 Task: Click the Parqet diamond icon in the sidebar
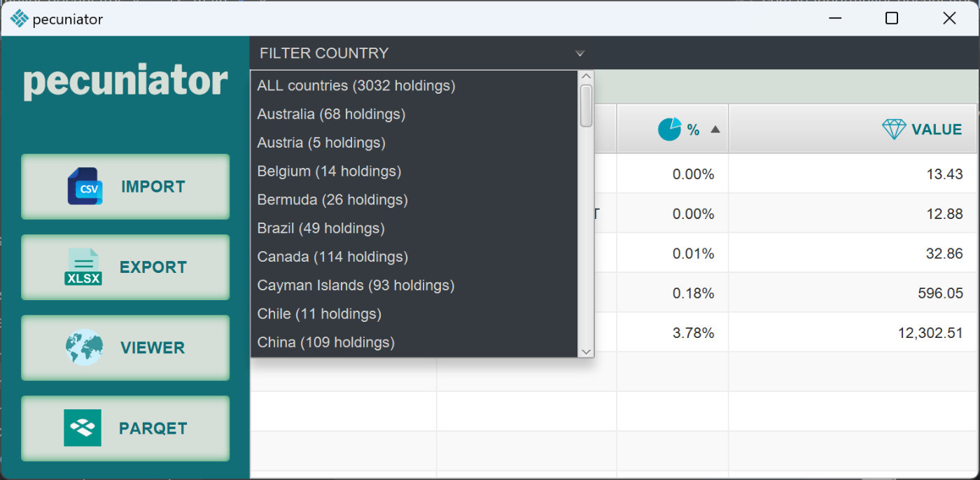coord(84,428)
